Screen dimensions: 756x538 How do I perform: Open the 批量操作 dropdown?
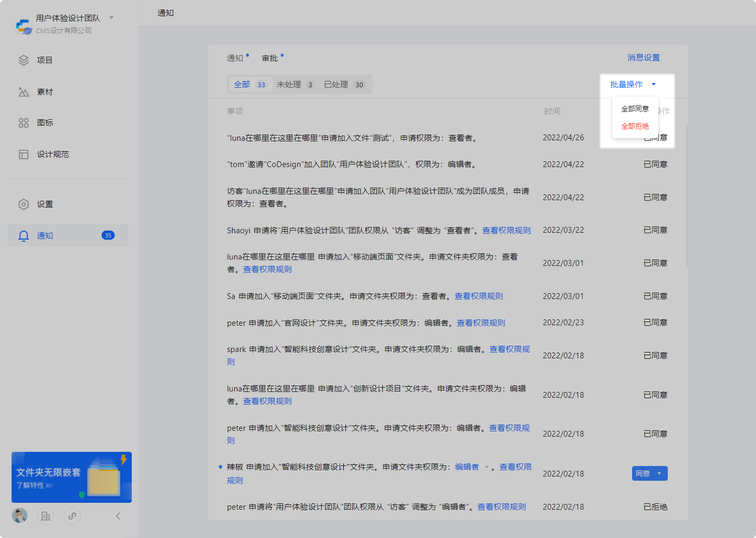[x=633, y=85]
